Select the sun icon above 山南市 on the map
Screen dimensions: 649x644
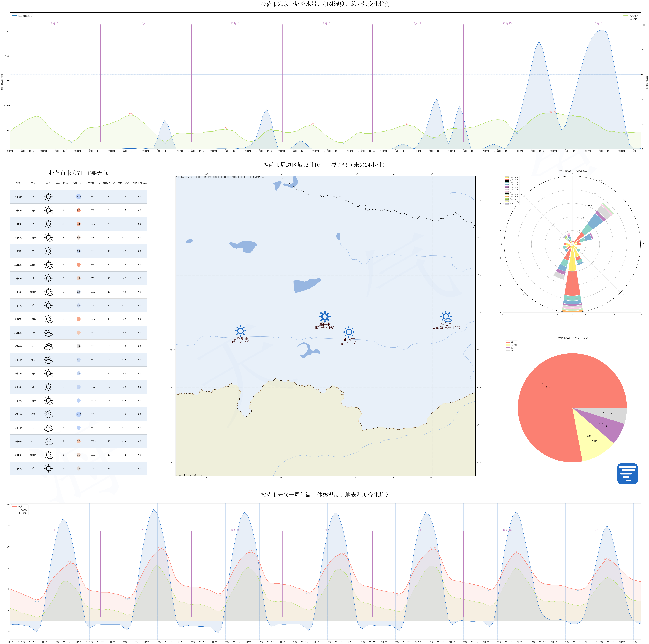pos(349,332)
